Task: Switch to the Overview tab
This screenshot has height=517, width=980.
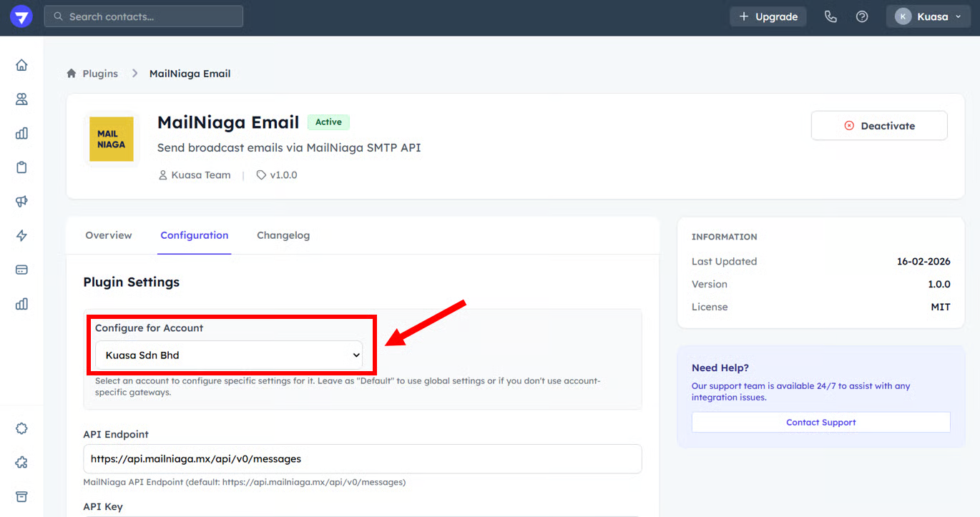Action: [x=109, y=235]
